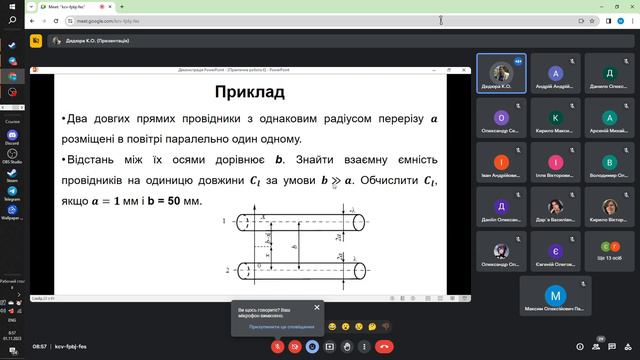Screen dimensions: 640x360
Task: Open the Windows Start menu
Action: [12, 7]
